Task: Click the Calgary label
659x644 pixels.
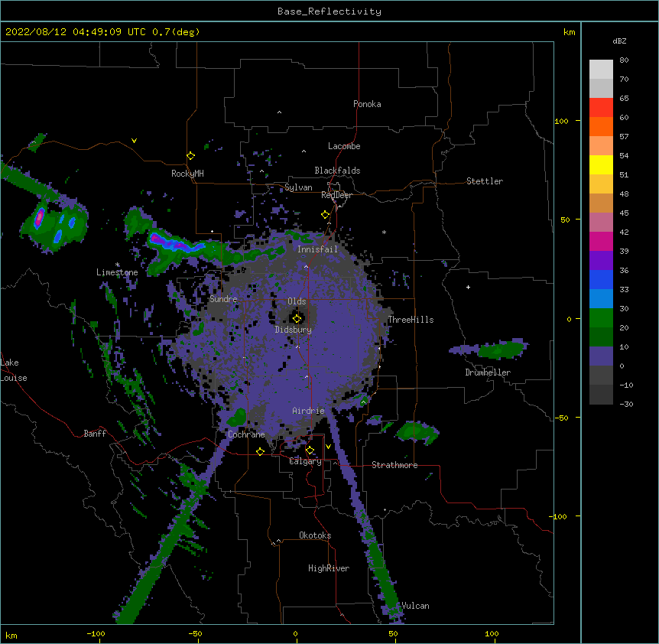Action: point(305,461)
